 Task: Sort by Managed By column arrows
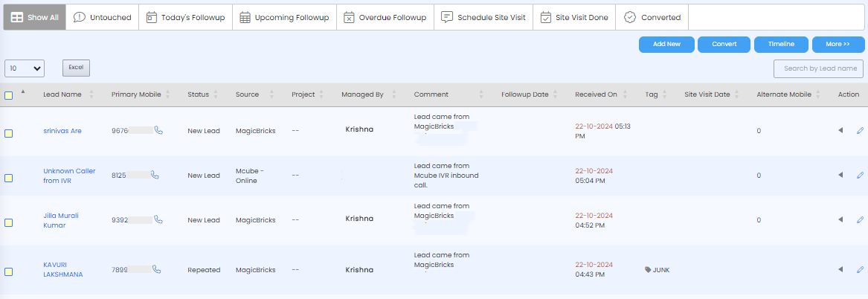(x=393, y=94)
